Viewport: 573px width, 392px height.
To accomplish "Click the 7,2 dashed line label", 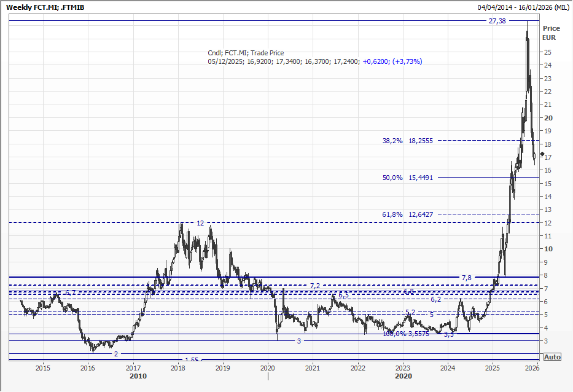I will point(315,286).
